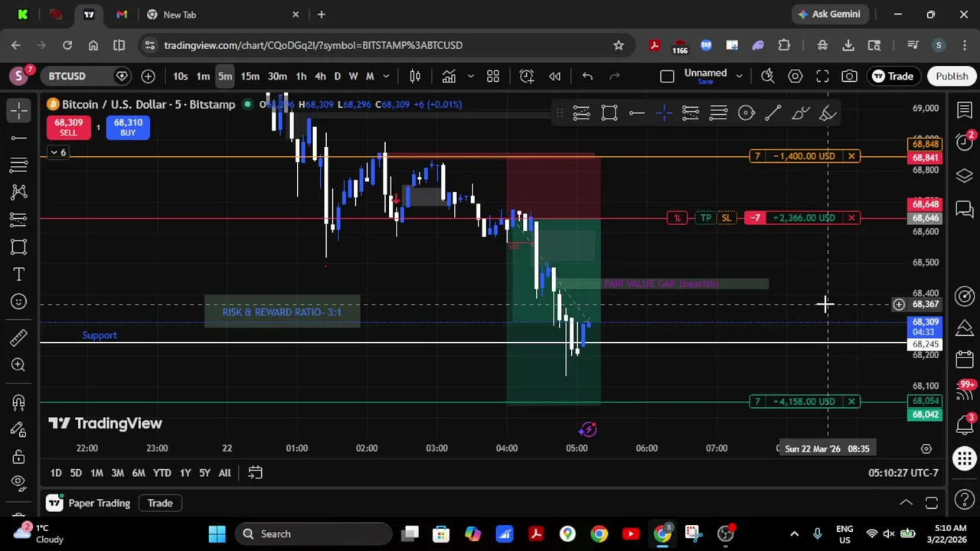Toggle magnet mode in left sidebar
Image resolution: width=980 pixels, height=551 pixels.
click(19, 402)
